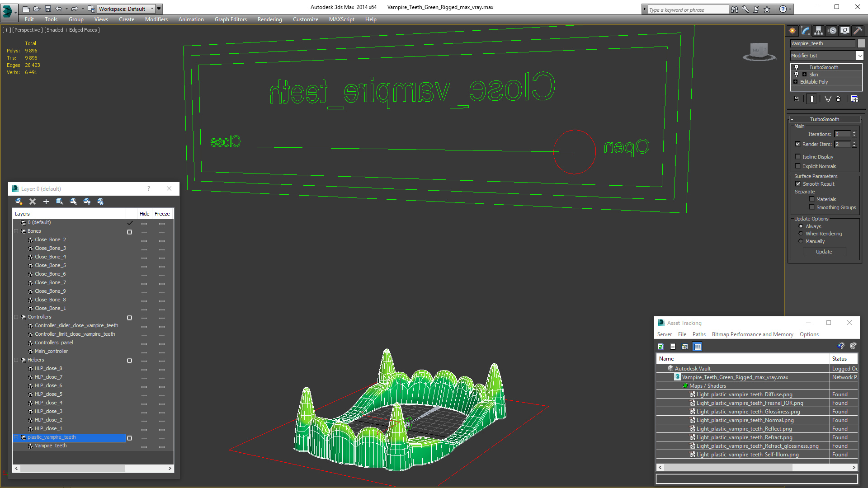The image size is (868, 488).
Task: Click the Hide column header
Action: pos(144,214)
